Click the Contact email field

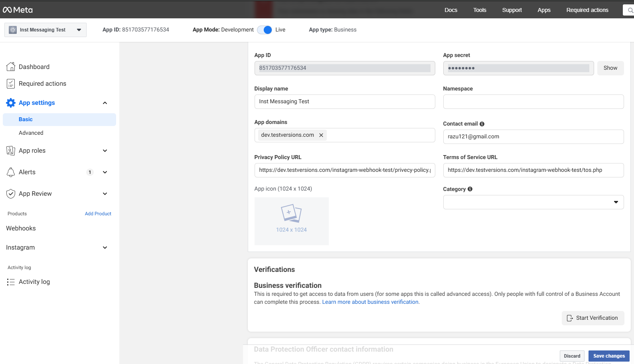(x=533, y=137)
